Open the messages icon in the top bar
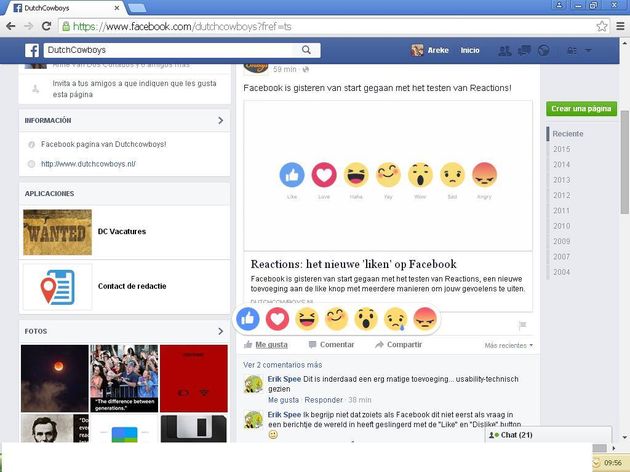Screen dimensions: 630x472 tap(524, 50)
